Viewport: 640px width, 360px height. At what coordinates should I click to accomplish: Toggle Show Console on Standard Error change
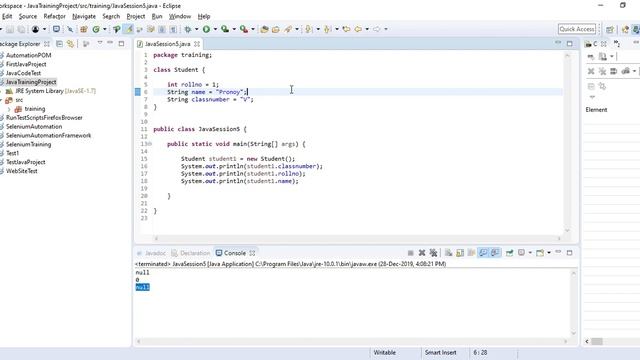click(495, 253)
